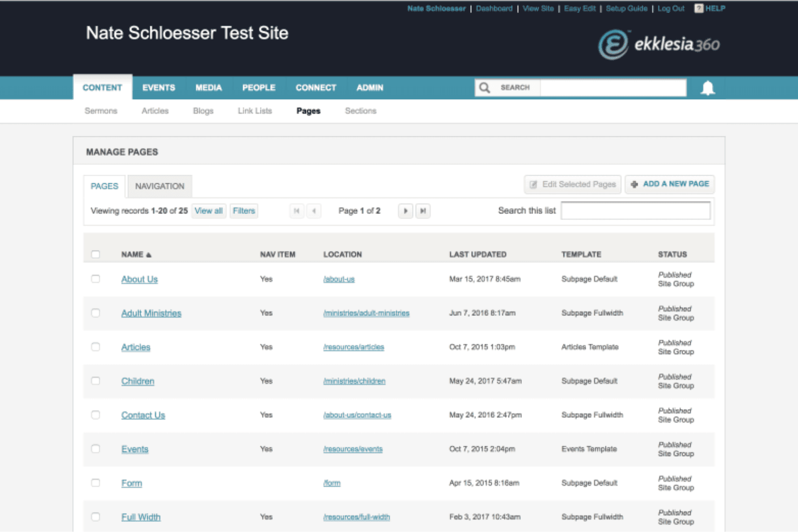Click the Edit Selected Pages button

tap(573, 184)
